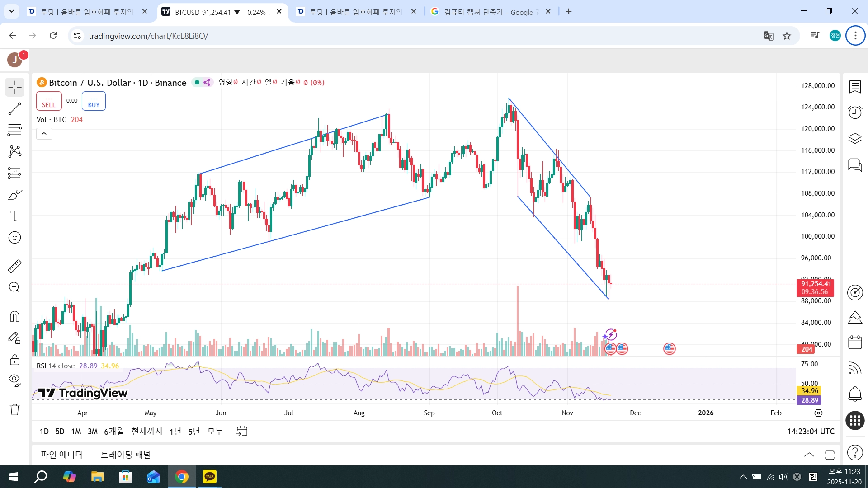Click the trash can remove-objects icon
The image size is (868, 488).
click(14, 409)
